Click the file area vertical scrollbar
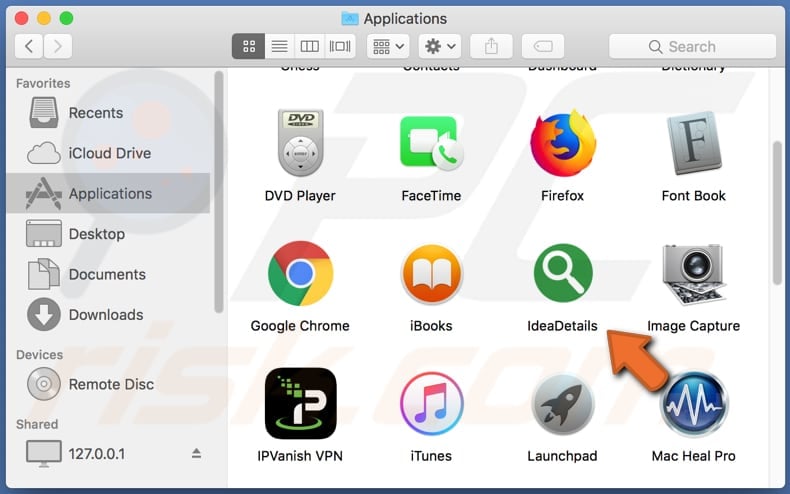The height and width of the screenshot is (494, 790). coord(777,214)
